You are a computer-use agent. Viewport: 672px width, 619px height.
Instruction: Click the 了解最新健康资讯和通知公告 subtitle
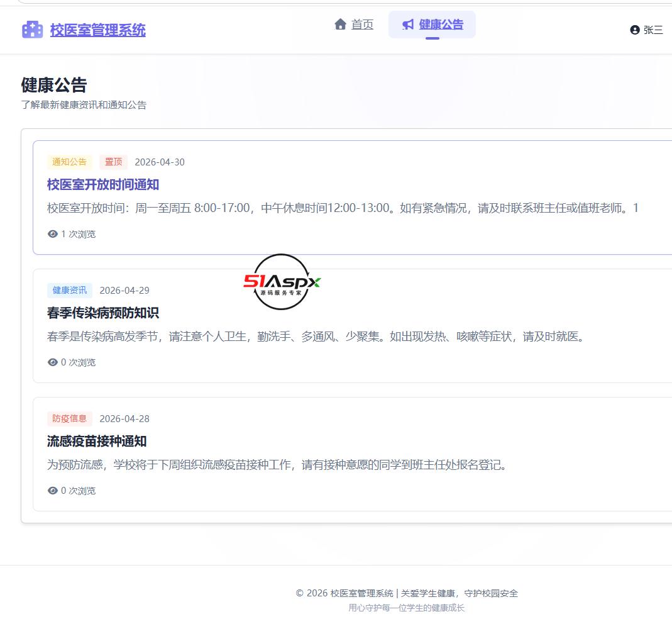click(x=84, y=104)
